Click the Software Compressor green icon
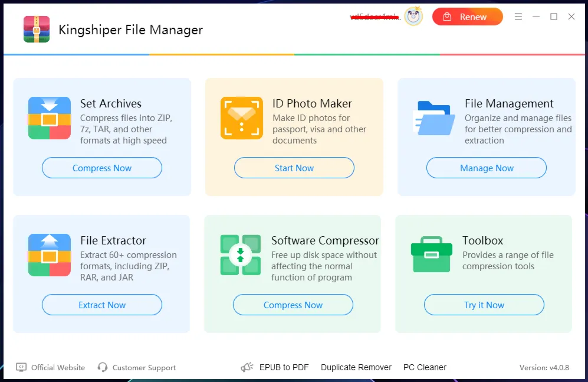The width and height of the screenshot is (588, 382). coord(241,255)
